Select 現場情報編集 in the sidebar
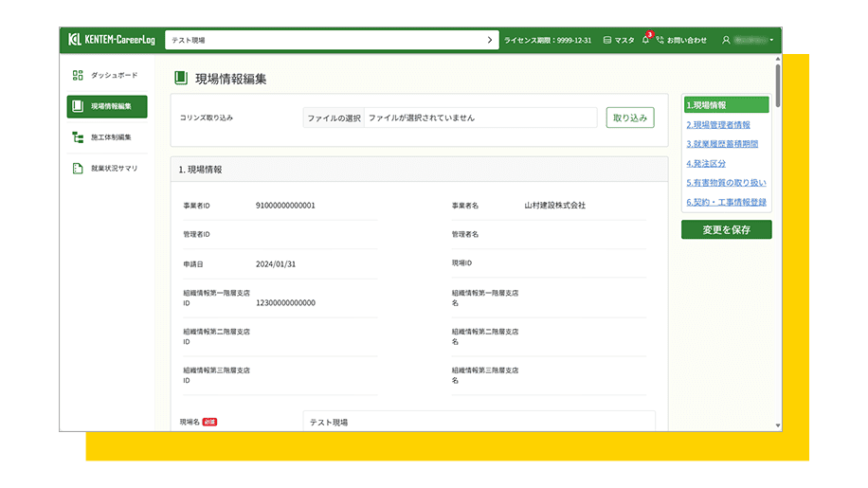Screen dimensions: 868x488 click(x=107, y=106)
